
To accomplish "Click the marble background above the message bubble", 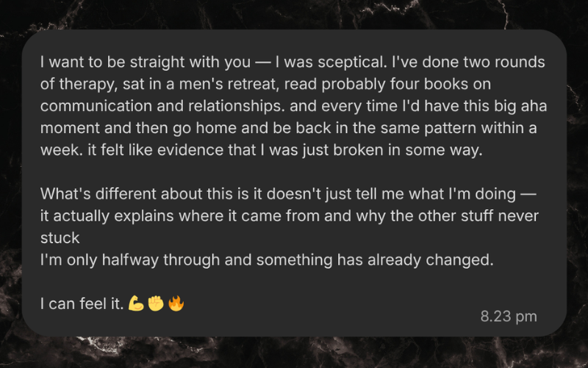I will (x=294, y=13).
